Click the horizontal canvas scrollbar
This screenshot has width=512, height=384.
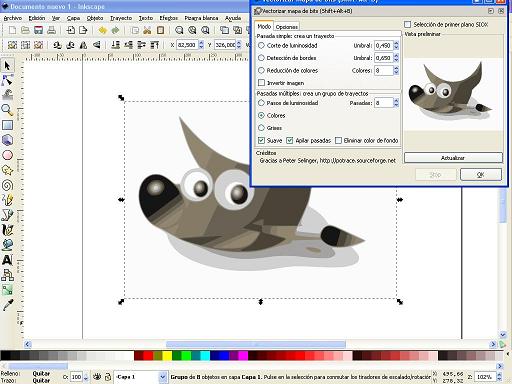tap(256, 344)
